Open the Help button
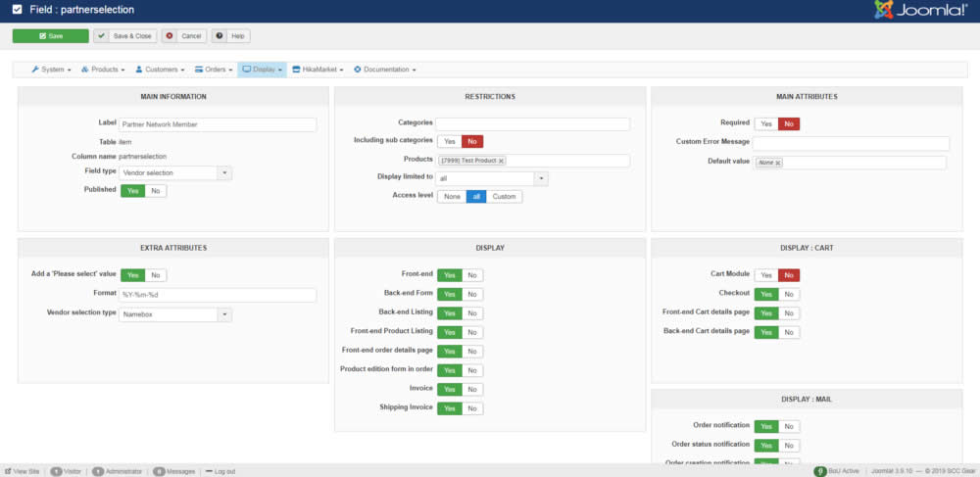The width and height of the screenshot is (980, 477). tap(230, 36)
